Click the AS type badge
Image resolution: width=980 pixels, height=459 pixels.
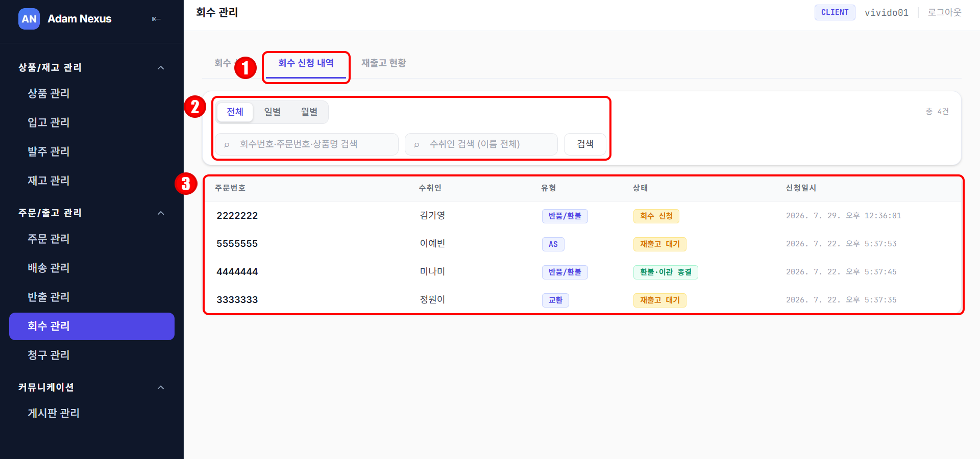(x=553, y=244)
